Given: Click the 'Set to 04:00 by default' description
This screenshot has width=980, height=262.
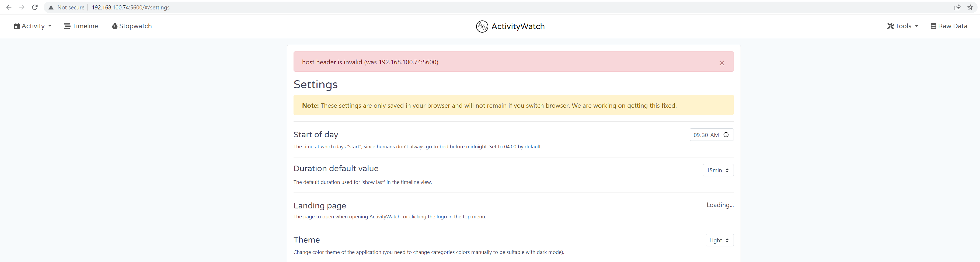Looking at the screenshot, I should click(x=417, y=147).
